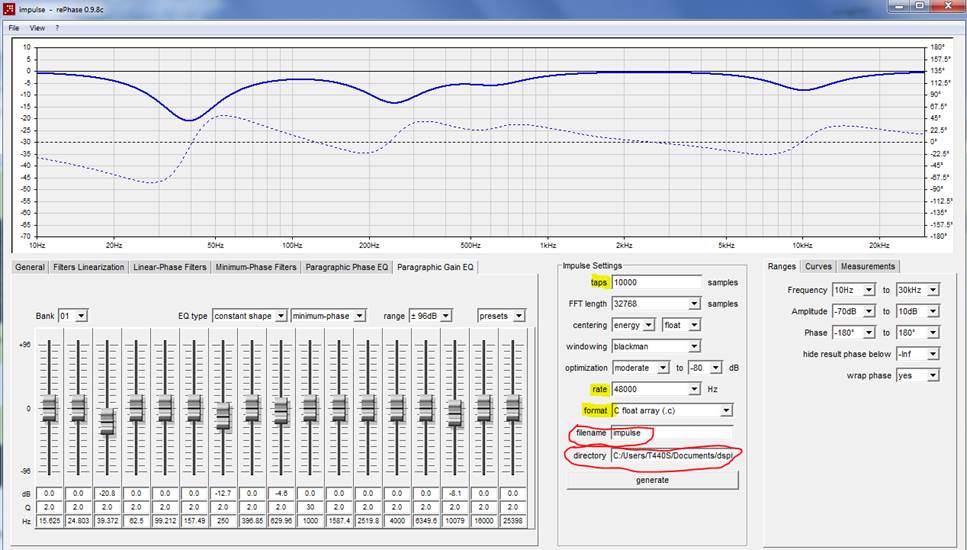This screenshot has width=967, height=550.
Task: Click the Hz field showing 2519.8
Action: (x=368, y=521)
